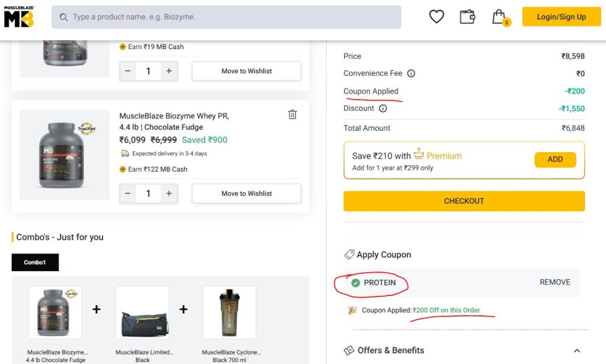The width and height of the screenshot is (606, 364).
Task: Click the Offers & Benefits ticket icon
Action: pyautogui.click(x=349, y=350)
